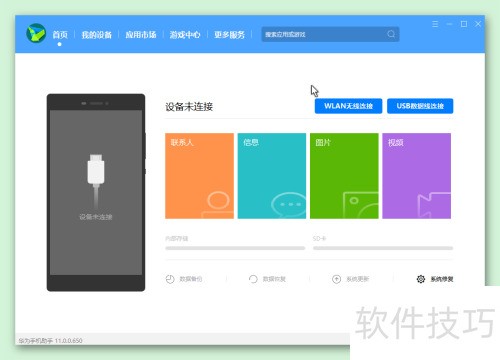Open the hamburger menu icon in title bar
Image resolution: width=500 pixels, height=360 pixels.
click(435, 24)
